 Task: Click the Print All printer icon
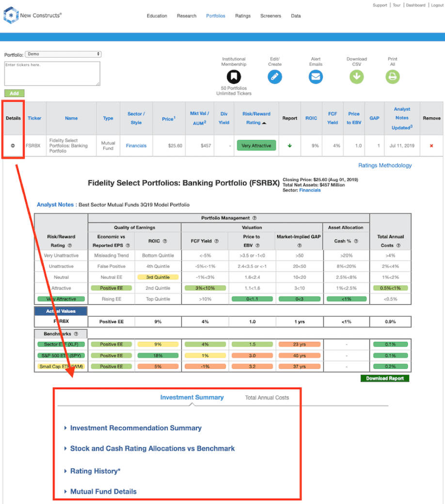click(x=393, y=77)
